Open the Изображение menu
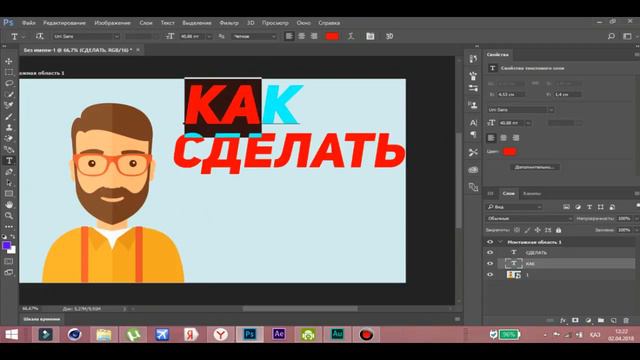Screen dimensions: 640x360 pyautogui.click(x=112, y=23)
